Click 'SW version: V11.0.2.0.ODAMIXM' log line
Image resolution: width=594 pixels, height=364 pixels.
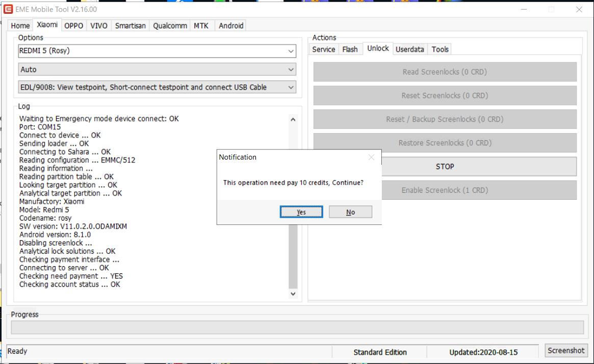point(73,226)
